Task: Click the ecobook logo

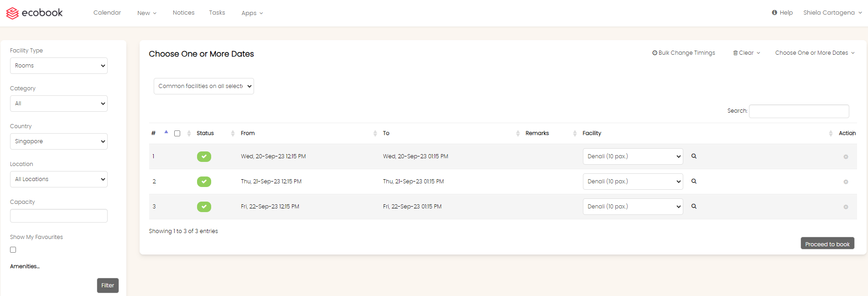Action: pos(34,13)
